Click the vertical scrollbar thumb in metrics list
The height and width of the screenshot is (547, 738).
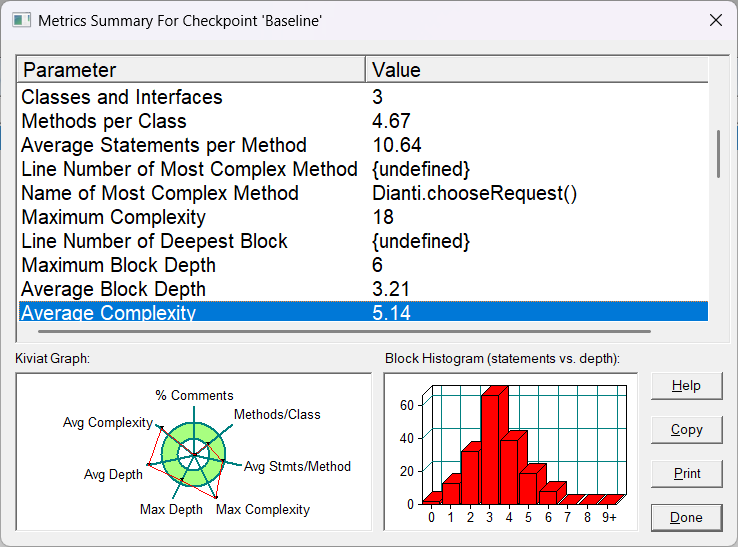pyautogui.click(x=718, y=154)
